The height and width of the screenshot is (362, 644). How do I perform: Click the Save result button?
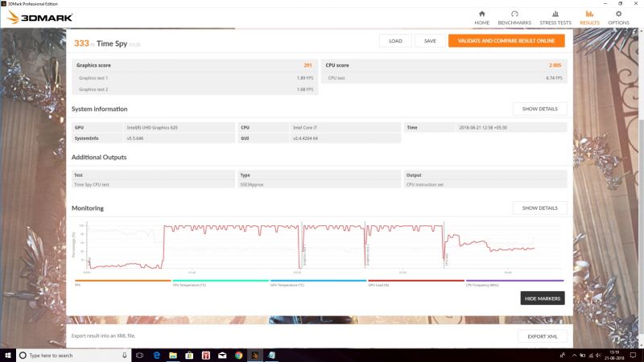pos(430,41)
